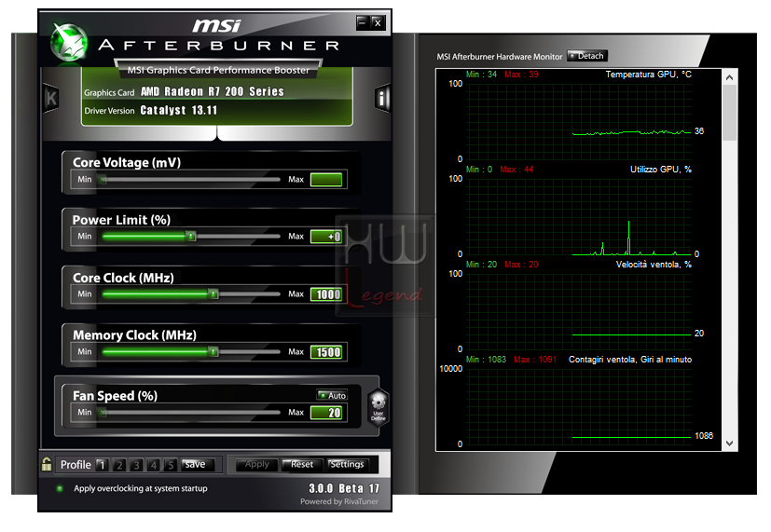Click the MSI Afterburner Hardware Monitor title
Viewport: 771px width, 532px height.
pyautogui.click(x=500, y=57)
